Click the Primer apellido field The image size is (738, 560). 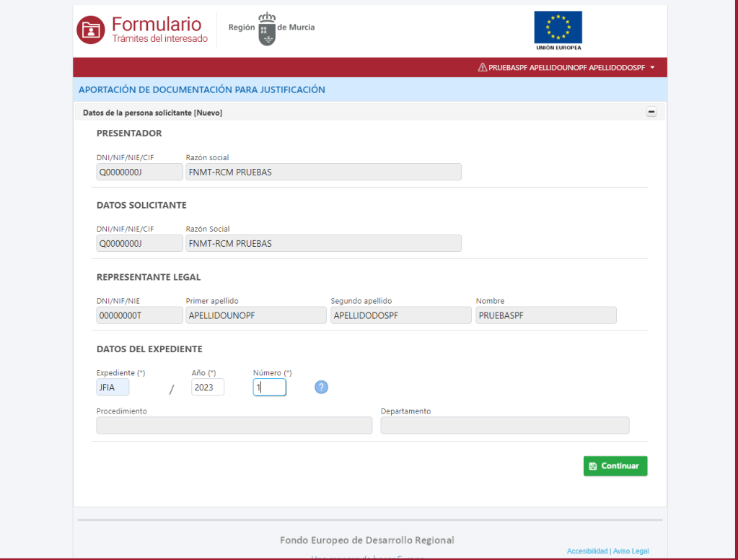coord(256,315)
